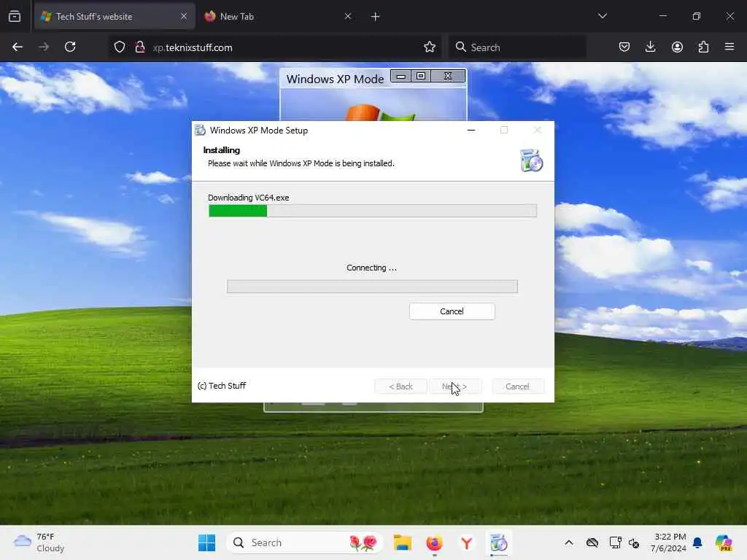Open a new browser tab with plus
Image resolution: width=747 pixels, height=560 pixels.
[x=376, y=17]
